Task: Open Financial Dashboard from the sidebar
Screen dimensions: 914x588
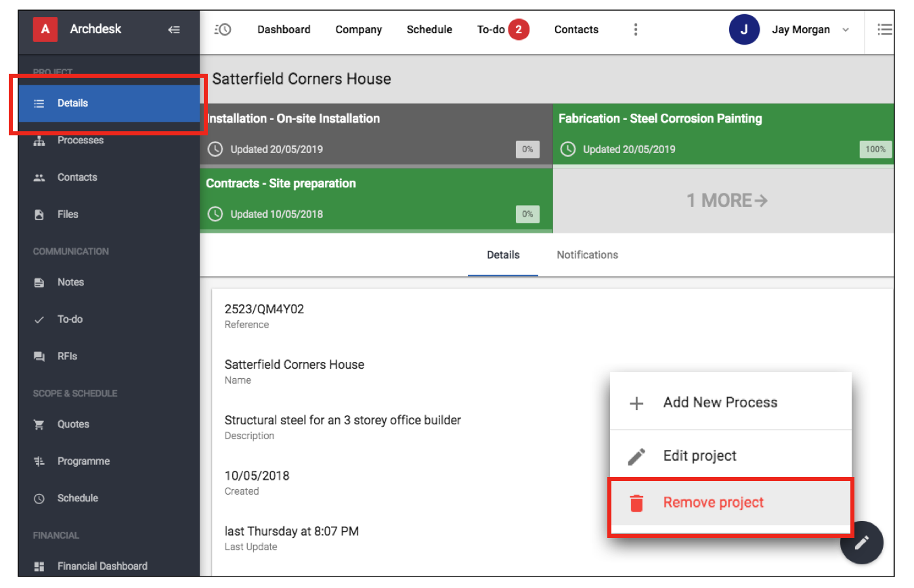Action: point(102,566)
